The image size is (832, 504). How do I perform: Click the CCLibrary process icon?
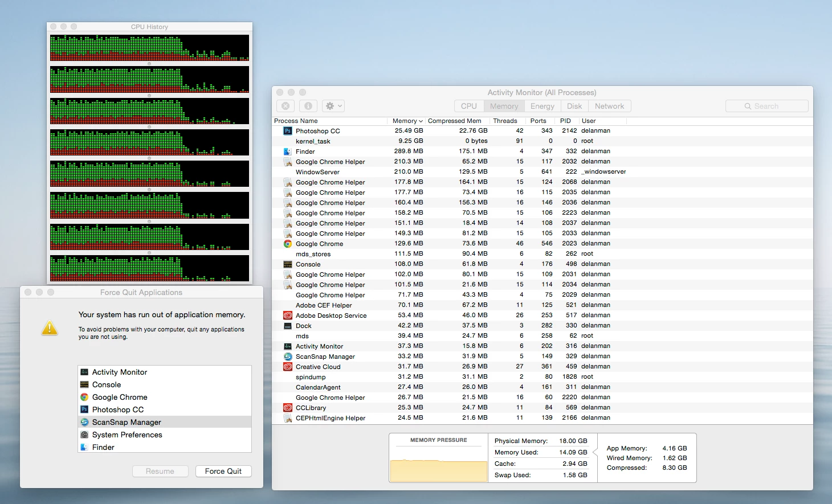[288, 408]
